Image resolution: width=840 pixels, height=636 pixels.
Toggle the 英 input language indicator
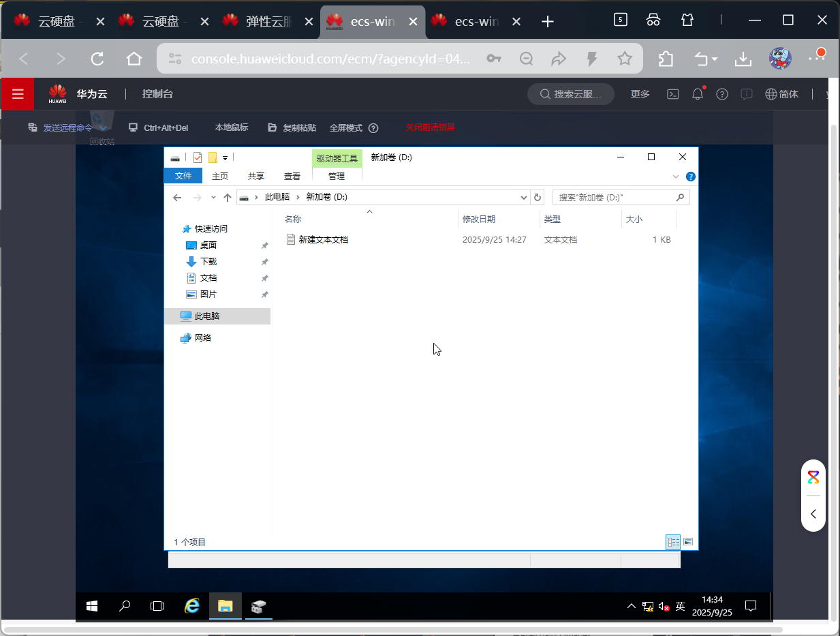tap(680, 606)
